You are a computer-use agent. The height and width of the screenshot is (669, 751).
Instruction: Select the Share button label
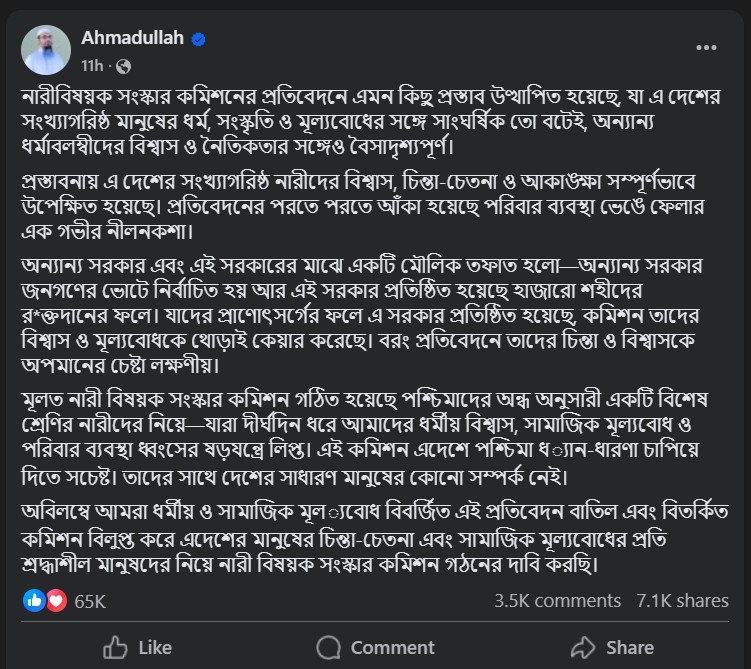pyautogui.click(x=630, y=648)
